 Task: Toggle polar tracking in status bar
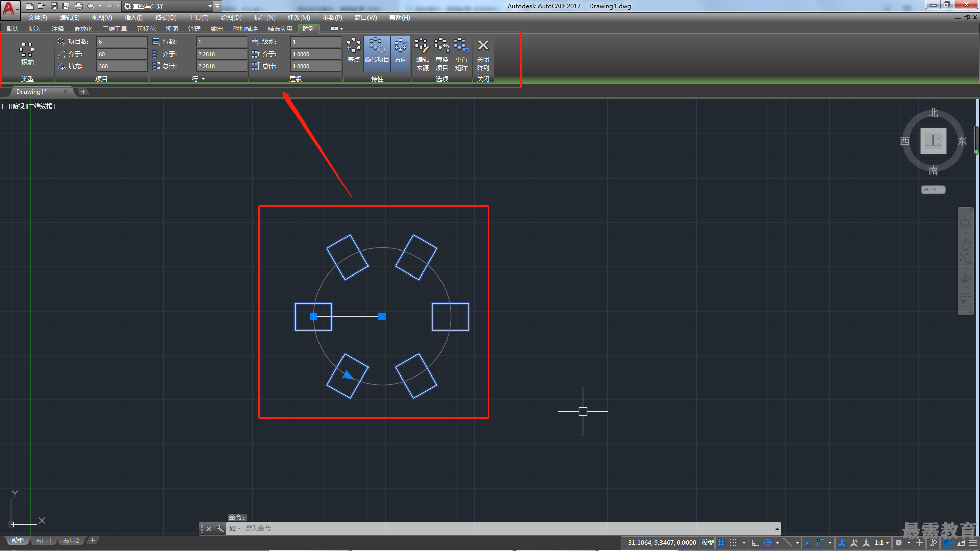click(767, 543)
